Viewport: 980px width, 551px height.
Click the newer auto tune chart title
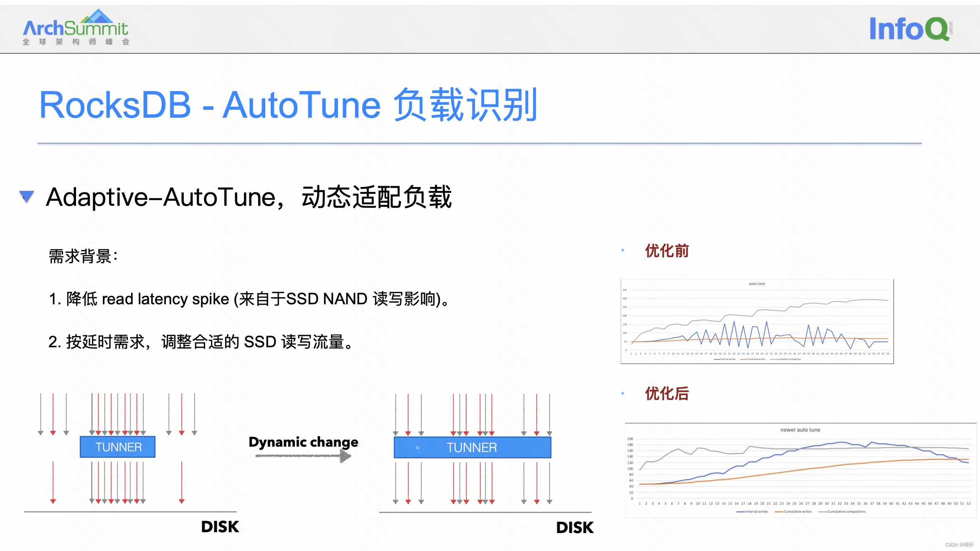click(x=800, y=430)
